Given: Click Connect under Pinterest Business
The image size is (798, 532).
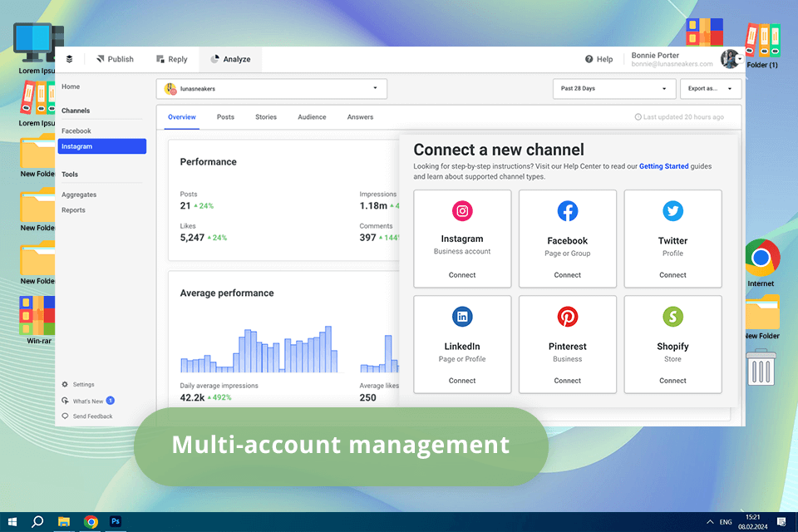Looking at the screenshot, I should pos(568,381).
